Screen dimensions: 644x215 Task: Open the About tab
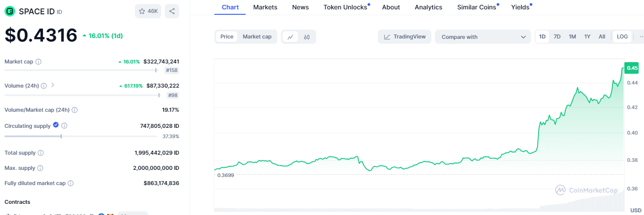[391, 7]
